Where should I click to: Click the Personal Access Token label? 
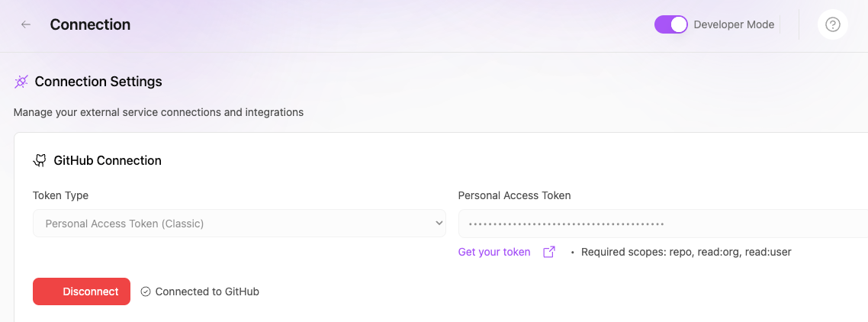514,195
